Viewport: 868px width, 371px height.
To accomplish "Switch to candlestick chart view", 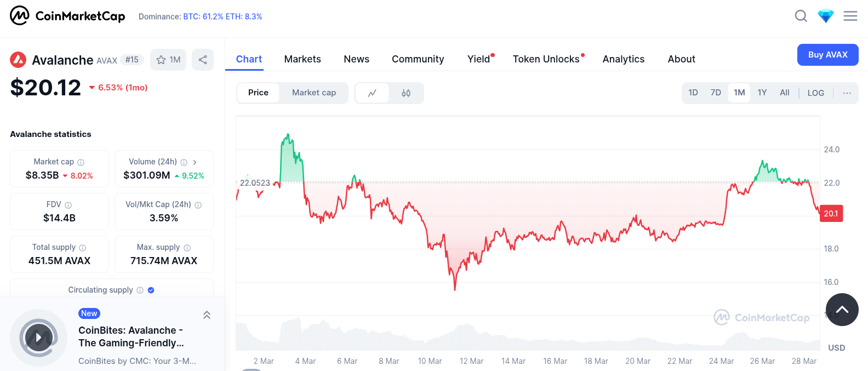I will [x=406, y=93].
